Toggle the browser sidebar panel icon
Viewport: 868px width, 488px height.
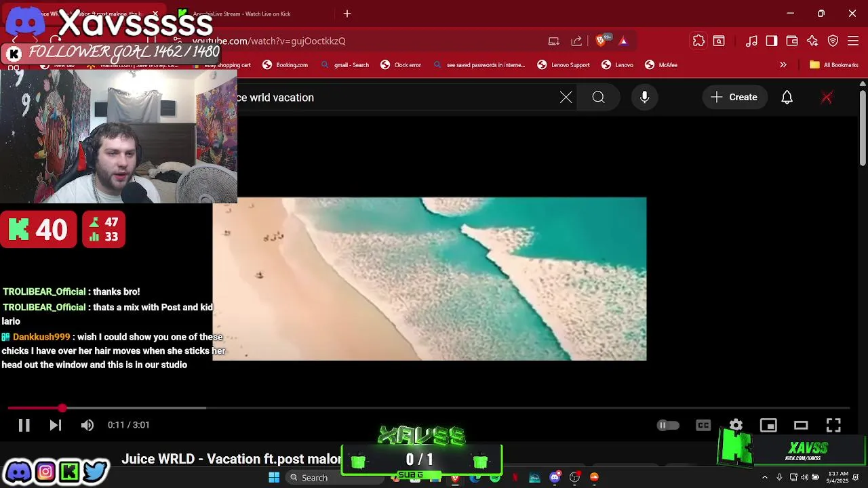click(x=772, y=41)
